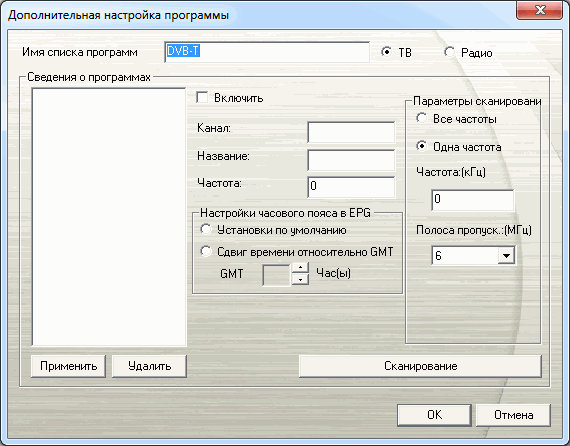The image size is (570, 446).
Task: Close the dialog with the X button
Action: pos(539,10)
